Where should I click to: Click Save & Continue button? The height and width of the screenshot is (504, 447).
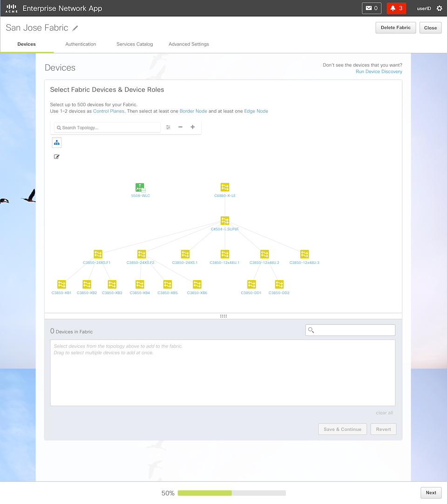(x=343, y=429)
